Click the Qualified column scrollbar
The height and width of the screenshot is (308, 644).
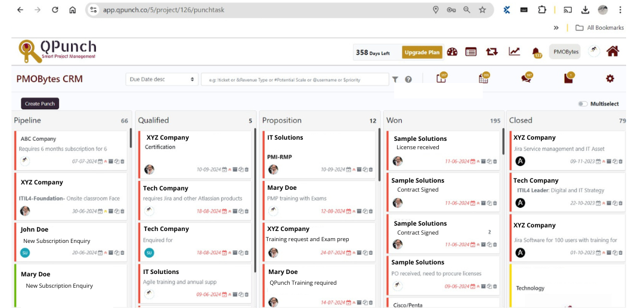[x=255, y=201]
